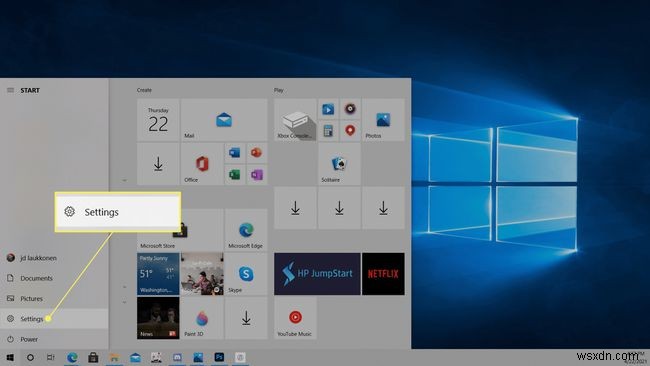
Task: Click the pending download tile below Xbox Console
Action: pos(295,208)
